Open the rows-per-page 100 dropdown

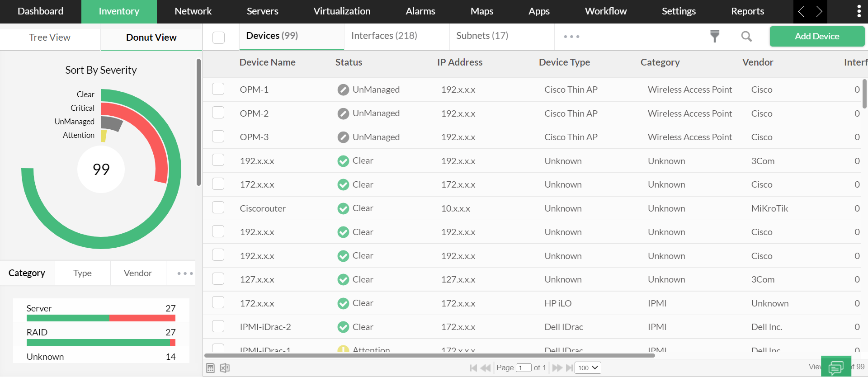coord(588,368)
